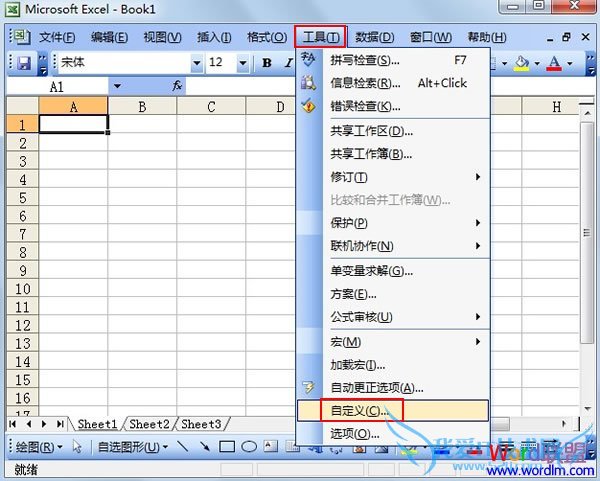Viewport: 600px width, 481px height.
Task: Open Spelling check 拼写检查(S) menu entry
Action: click(x=393, y=60)
